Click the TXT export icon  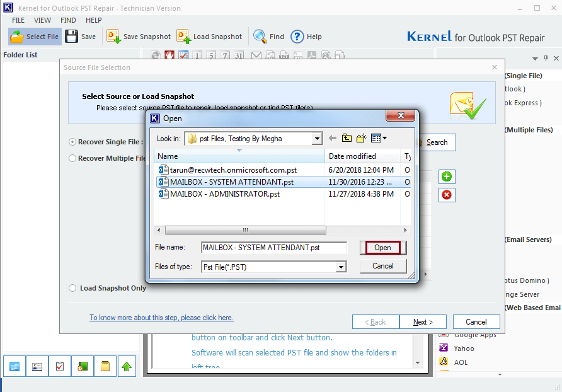tap(284, 55)
